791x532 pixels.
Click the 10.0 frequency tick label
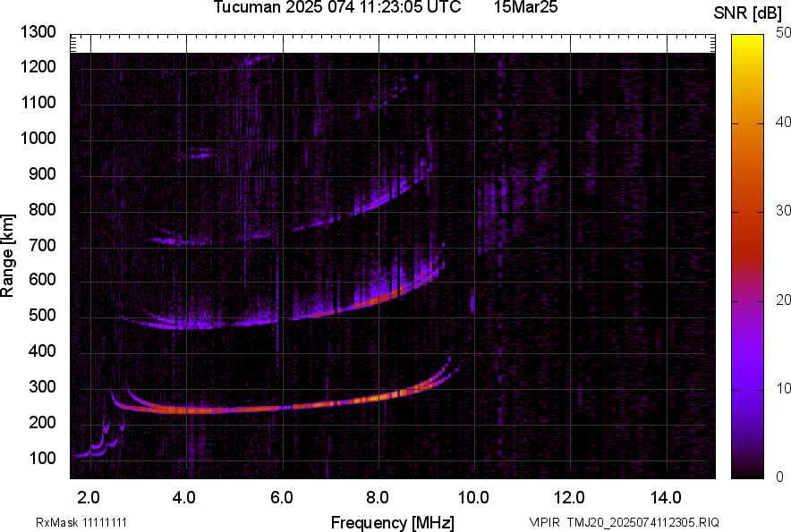[473, 497]
